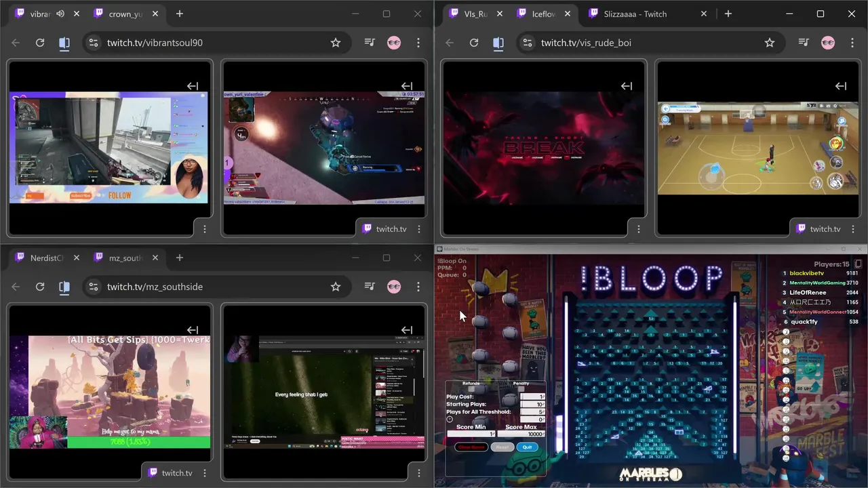Open twitch.tv pane menu in crown_yuri view
868x488 pixels.
(x=419, y=229)
